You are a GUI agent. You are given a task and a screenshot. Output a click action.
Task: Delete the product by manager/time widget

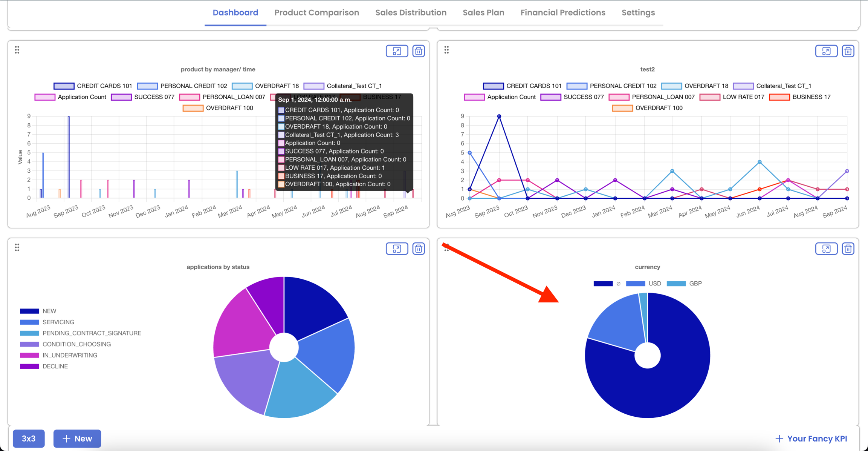click(419, 51)
